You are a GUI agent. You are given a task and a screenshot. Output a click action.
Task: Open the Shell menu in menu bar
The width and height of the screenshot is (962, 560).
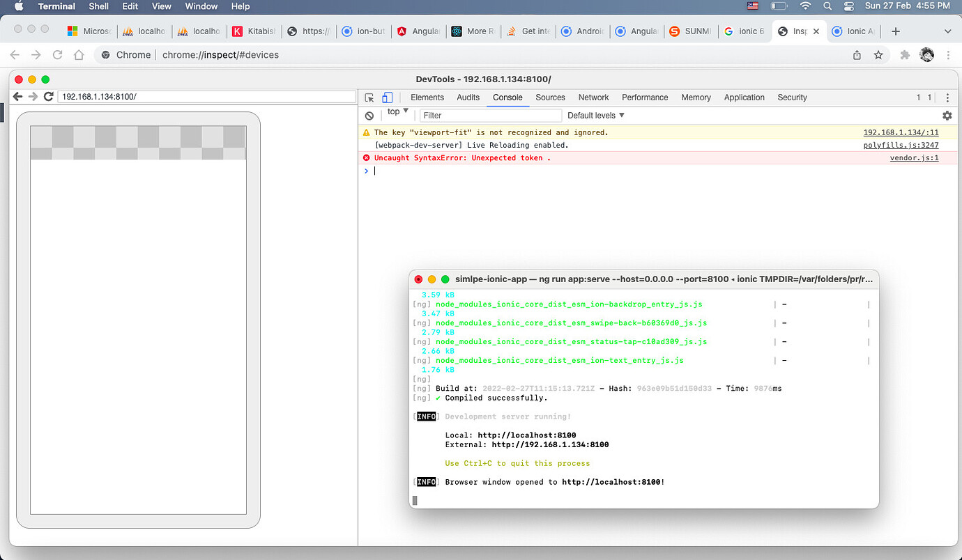click(98, 6)
